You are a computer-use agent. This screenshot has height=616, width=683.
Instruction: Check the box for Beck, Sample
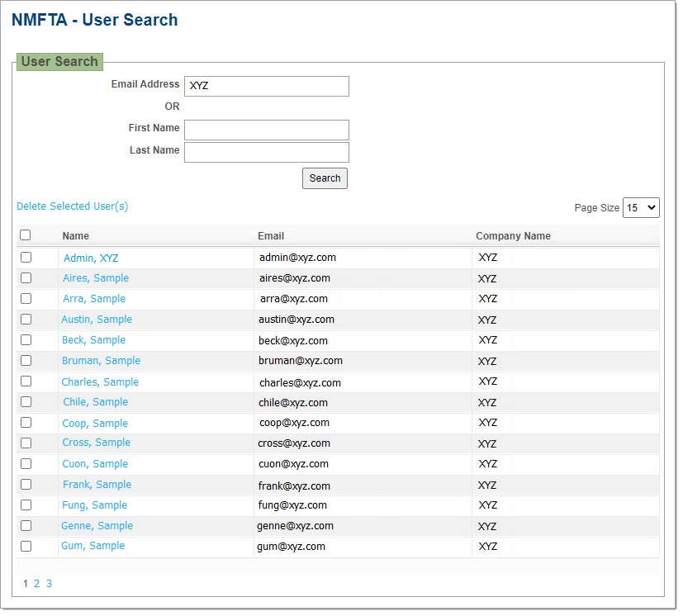pos(26,340)
